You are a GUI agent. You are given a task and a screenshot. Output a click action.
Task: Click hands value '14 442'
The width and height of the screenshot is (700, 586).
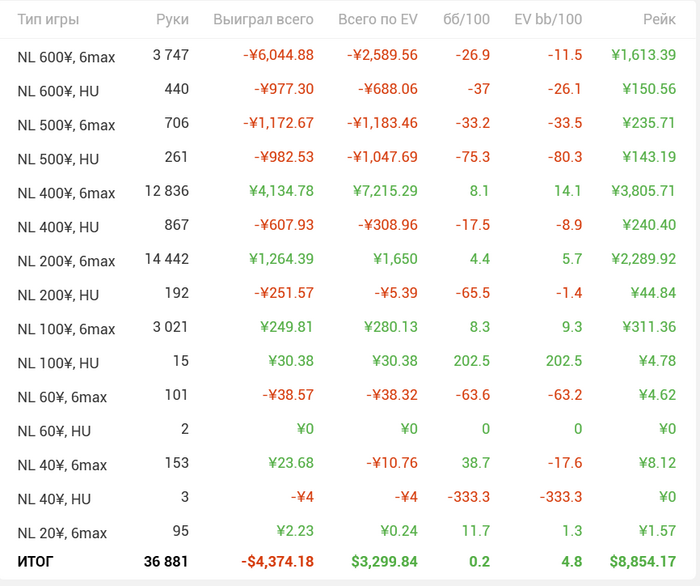tap(167, 259)
